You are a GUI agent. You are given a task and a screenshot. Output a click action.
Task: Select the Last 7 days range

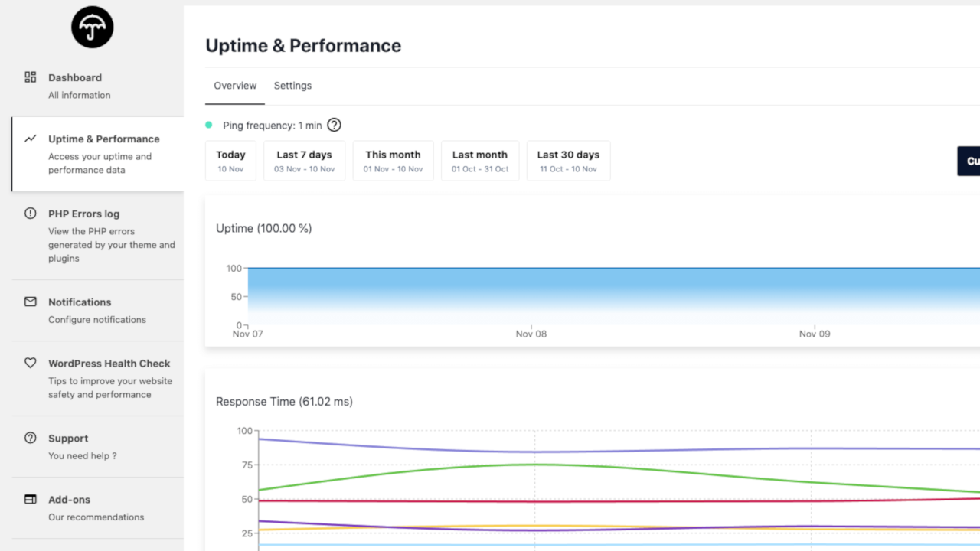pos(304,161)
